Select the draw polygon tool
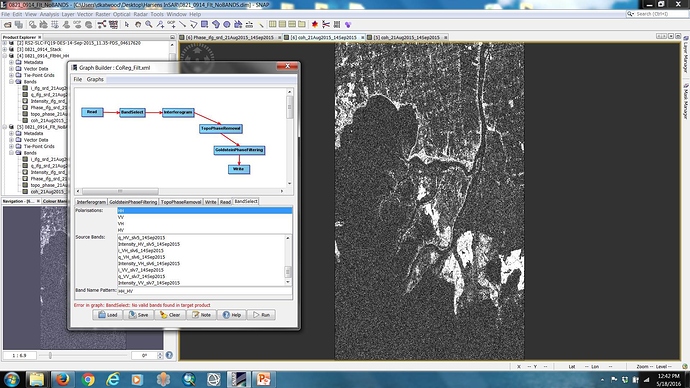The height and width of the screenshot is (388, 690). (216, 25)
